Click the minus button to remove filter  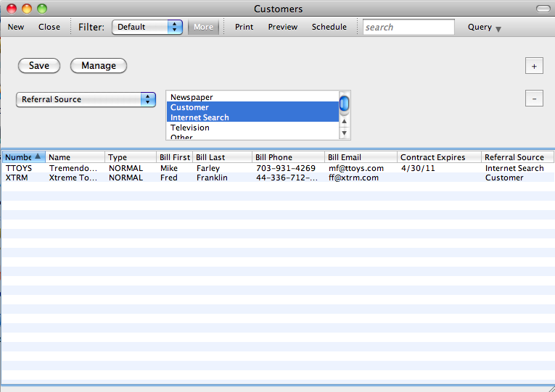pyautogui.click(x=534, y=98)
